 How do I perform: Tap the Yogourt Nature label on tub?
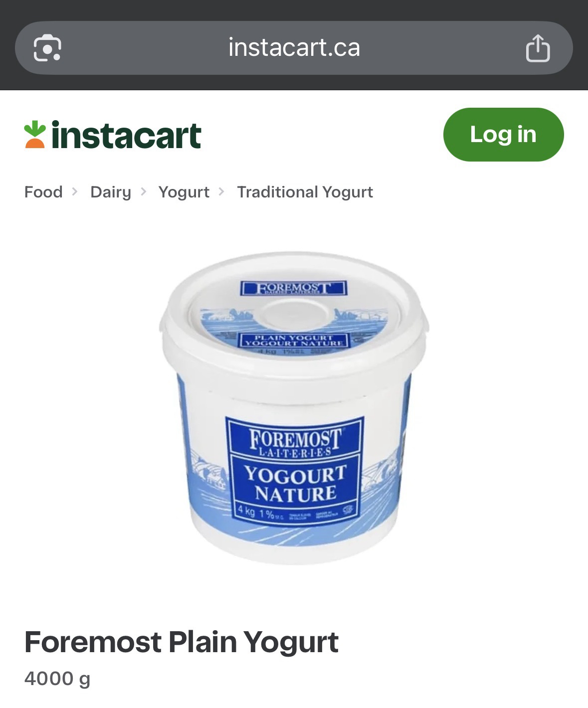point(295,484)
